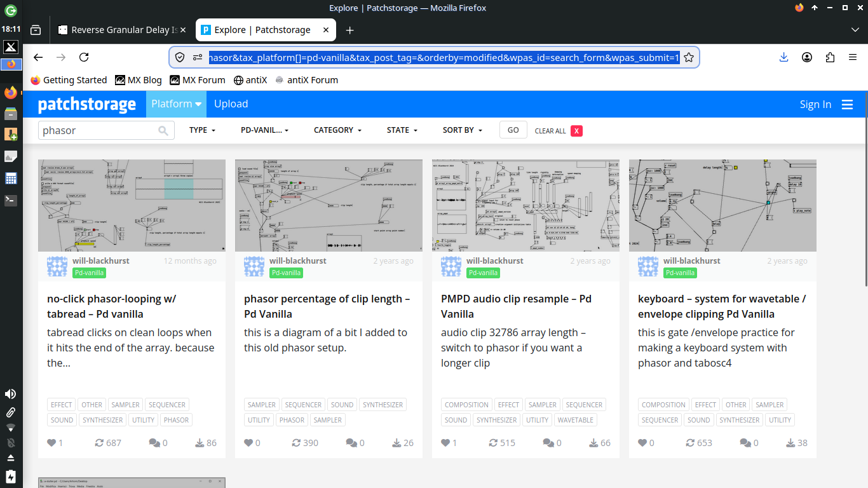Expand the CATEGORY filter dropdown
This screenshot has width=868, height=488.
coord(337,130)
